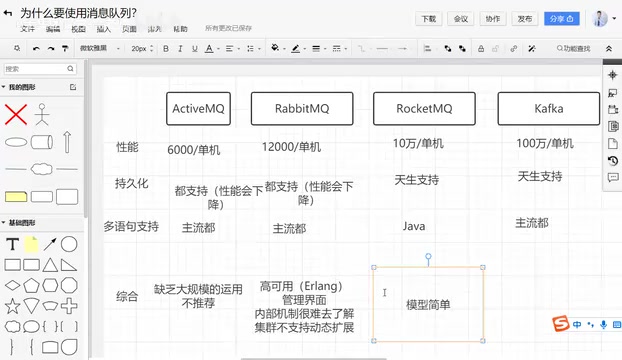This screenshot has width=622, height=360.
Task: Click the 协作 button
Action: pos(493,19)
